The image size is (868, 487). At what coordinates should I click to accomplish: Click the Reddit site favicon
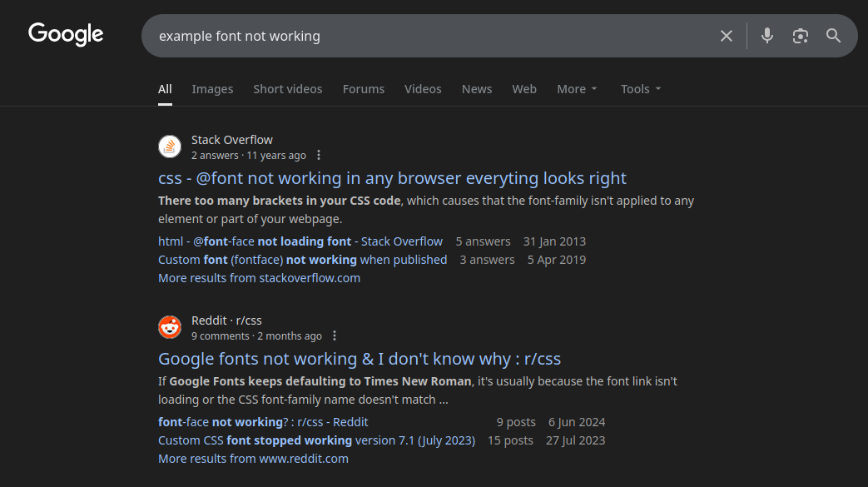[x=170, y=327]
